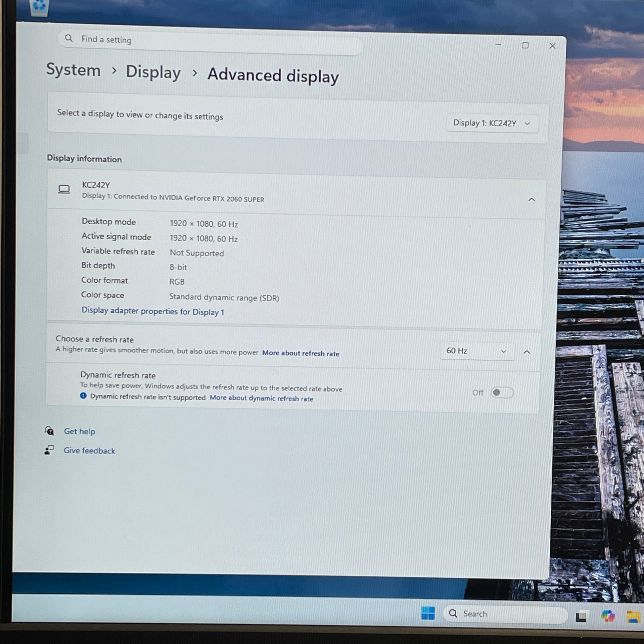The image size is (644, 644).
Task: Launch Copilot from the taskbar
Action: (x=608, y=616)
